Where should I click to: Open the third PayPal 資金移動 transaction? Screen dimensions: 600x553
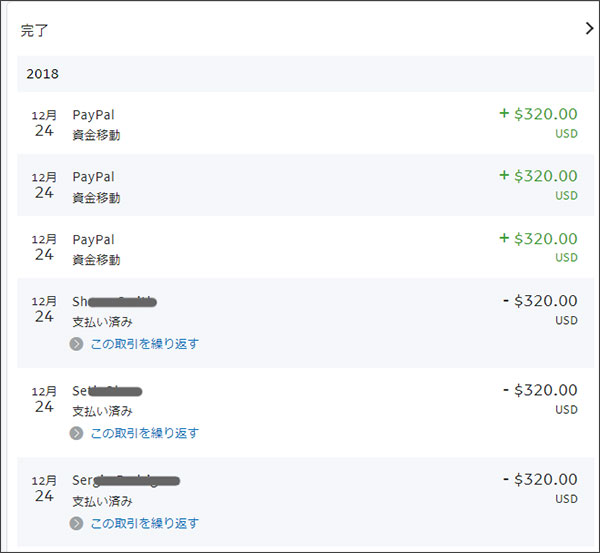tap(93, 239)
